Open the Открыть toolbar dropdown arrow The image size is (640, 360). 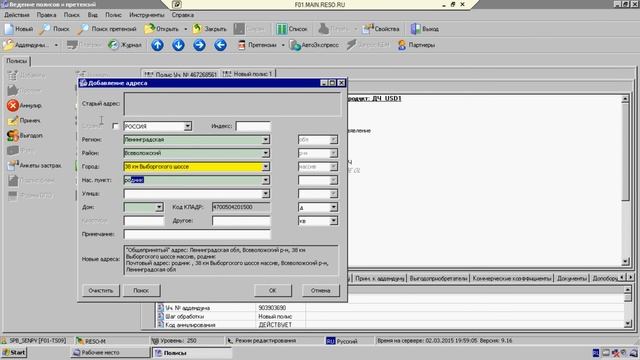[186, 29]
